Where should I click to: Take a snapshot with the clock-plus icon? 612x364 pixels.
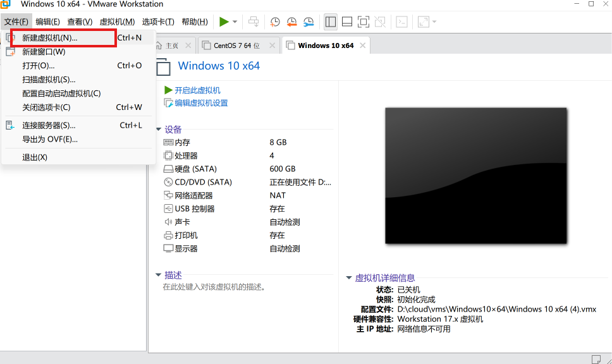[x=275, y=22]
